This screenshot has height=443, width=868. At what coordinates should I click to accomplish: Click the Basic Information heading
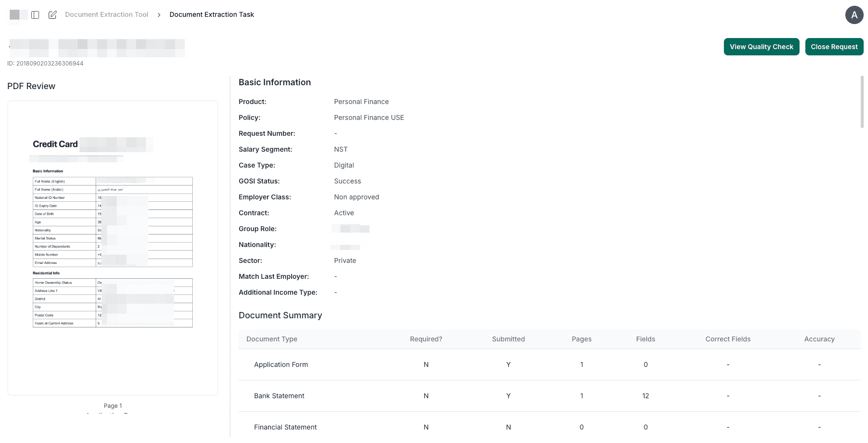click(275, 82)
